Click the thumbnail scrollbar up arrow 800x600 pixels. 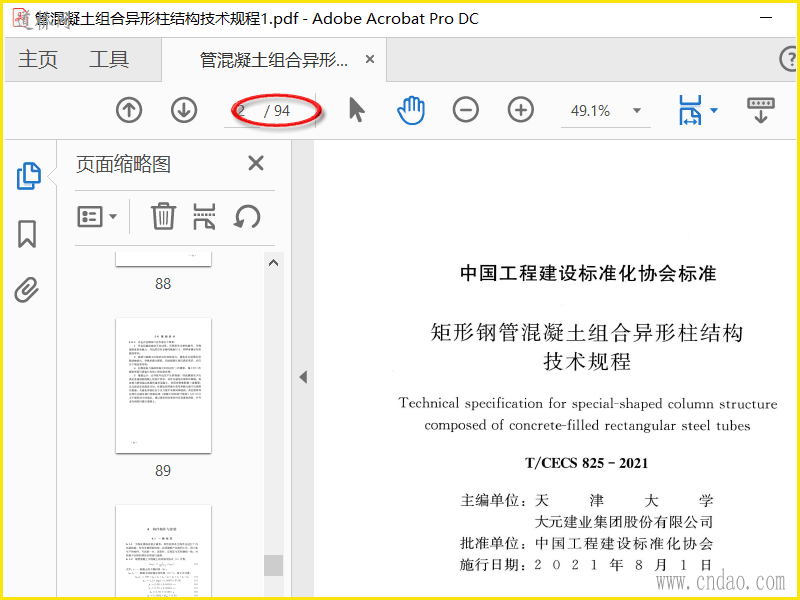point(273,263)
